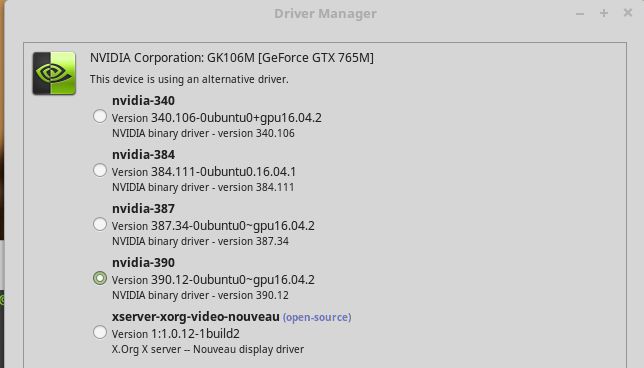
Task: Maximize the Driver Manager window
Action: (604, 13)
